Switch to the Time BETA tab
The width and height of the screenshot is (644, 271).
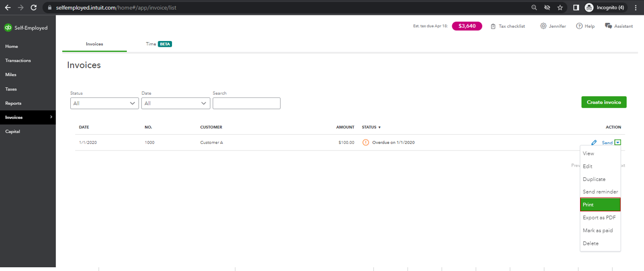point(159,44)
